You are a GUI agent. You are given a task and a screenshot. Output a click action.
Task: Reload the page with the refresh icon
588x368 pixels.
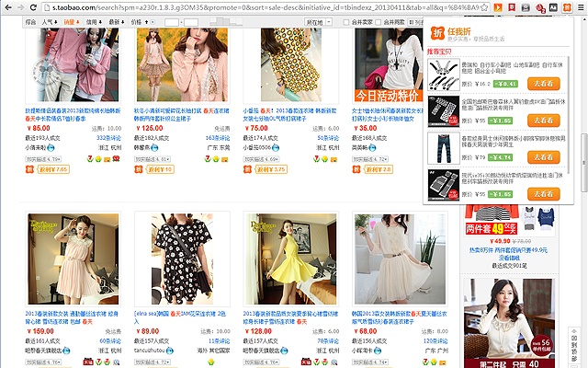33,7
